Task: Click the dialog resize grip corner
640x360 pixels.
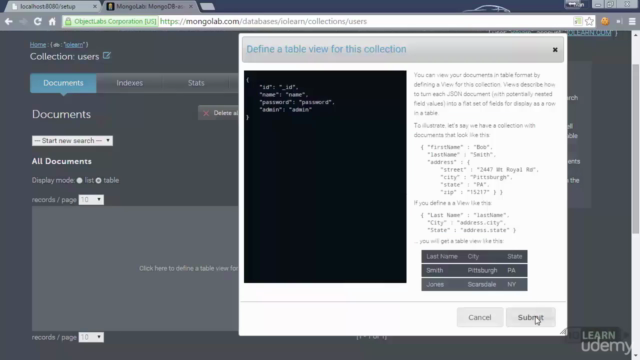Action: coord(563,332)
